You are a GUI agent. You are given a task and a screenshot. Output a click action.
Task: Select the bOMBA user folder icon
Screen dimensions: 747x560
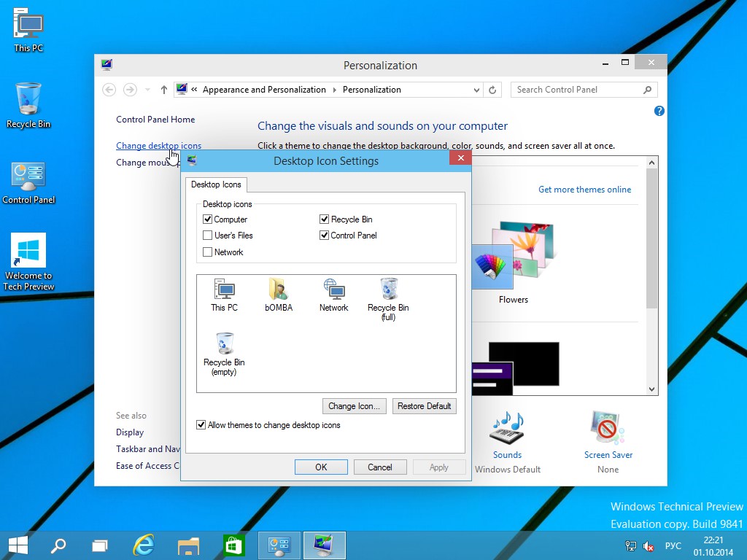(x=279, y=295)
